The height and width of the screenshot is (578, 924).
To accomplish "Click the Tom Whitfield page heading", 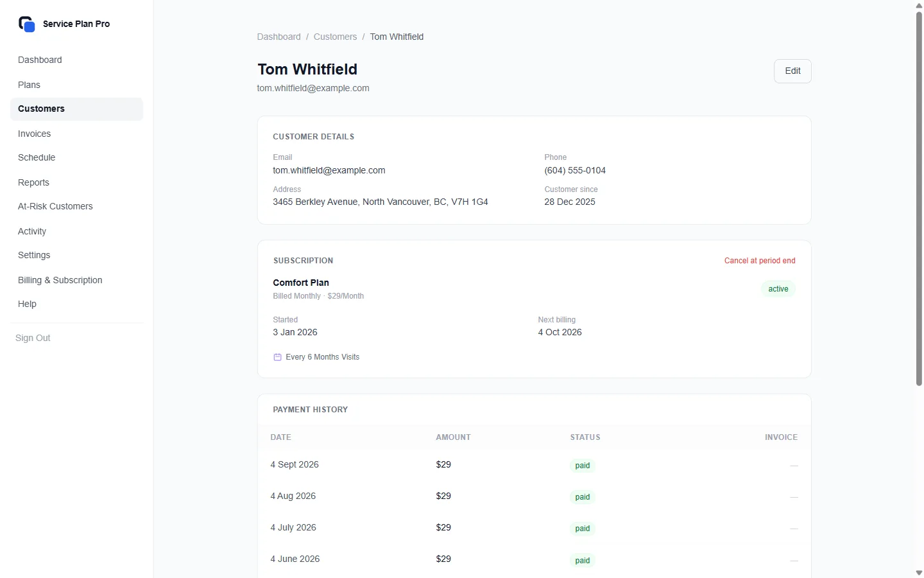I will click(x=307, y=69).
